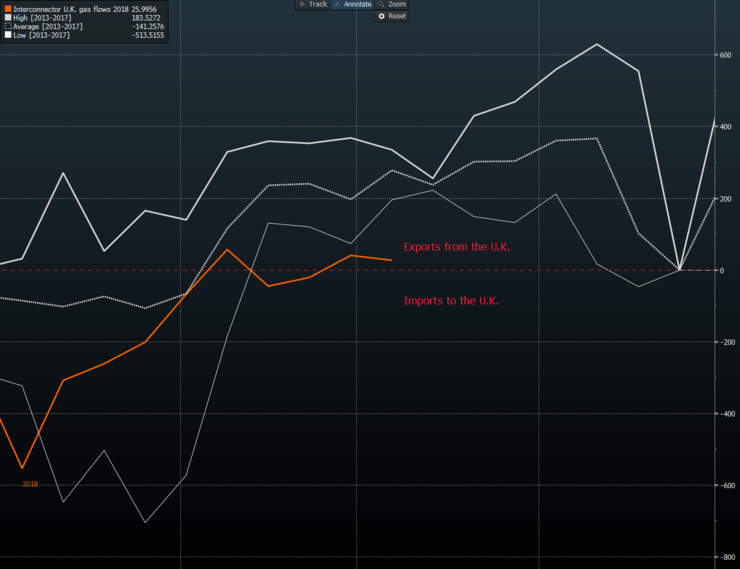Click the 'Imports to the U.K.' annotation
The height and width of the screenshot is (569, 740).
[451, 301]
